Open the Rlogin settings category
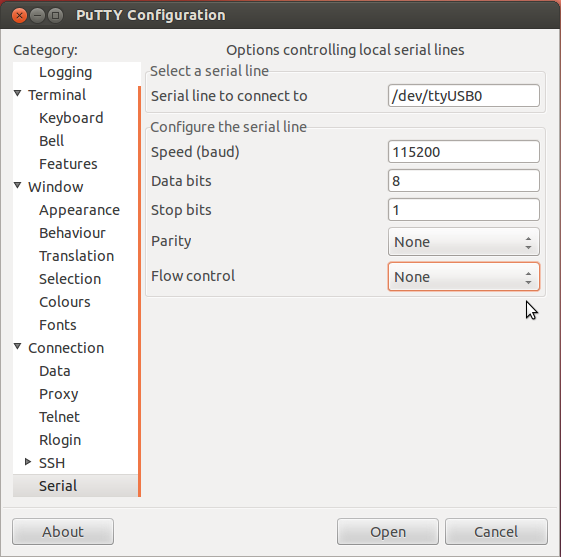Viewport: 561px width, 557px height. 60,440
